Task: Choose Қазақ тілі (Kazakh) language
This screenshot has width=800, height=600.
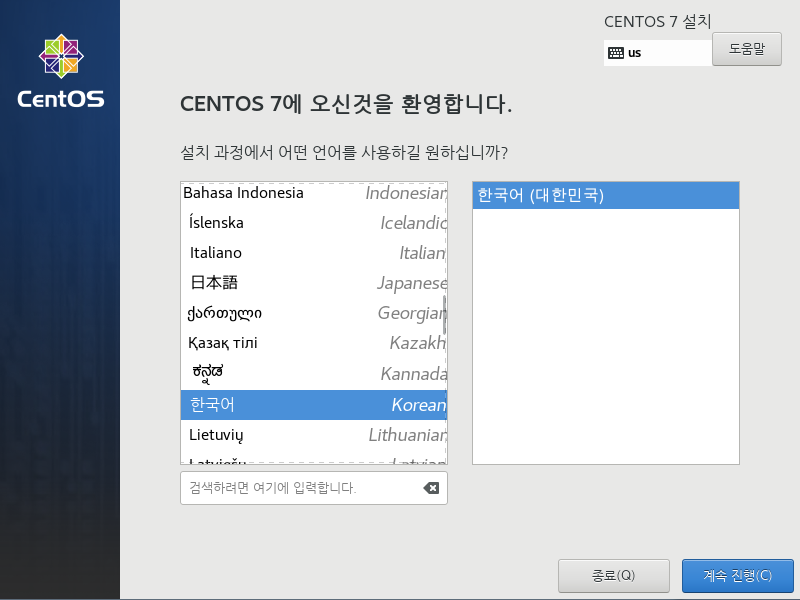Action: pyautogui.click(x=314, y=343)
